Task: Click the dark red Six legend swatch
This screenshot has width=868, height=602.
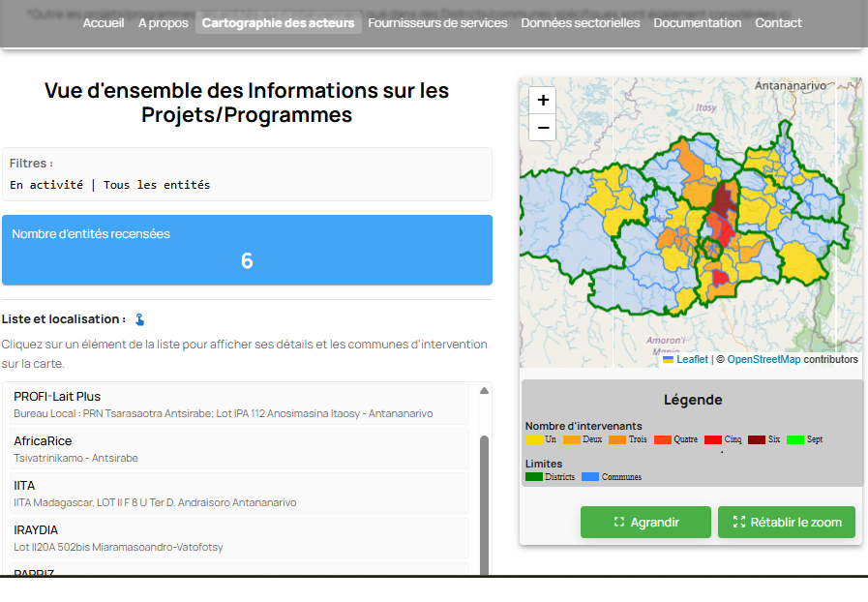Action: tap(756, 439)
